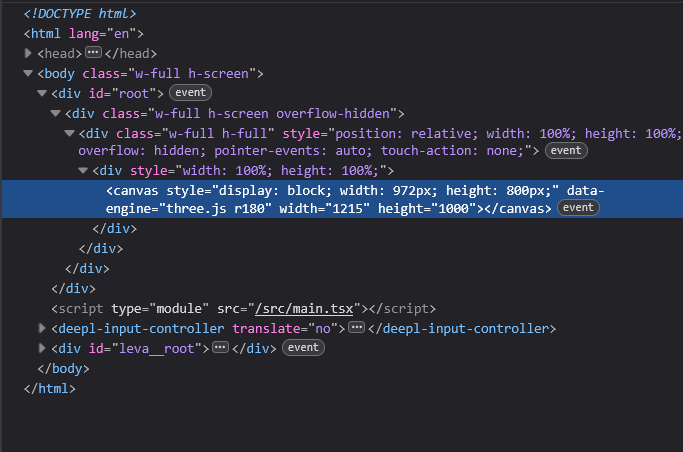Open event badge on leva__root div
683x452 pixels.
tap(303, 348)
